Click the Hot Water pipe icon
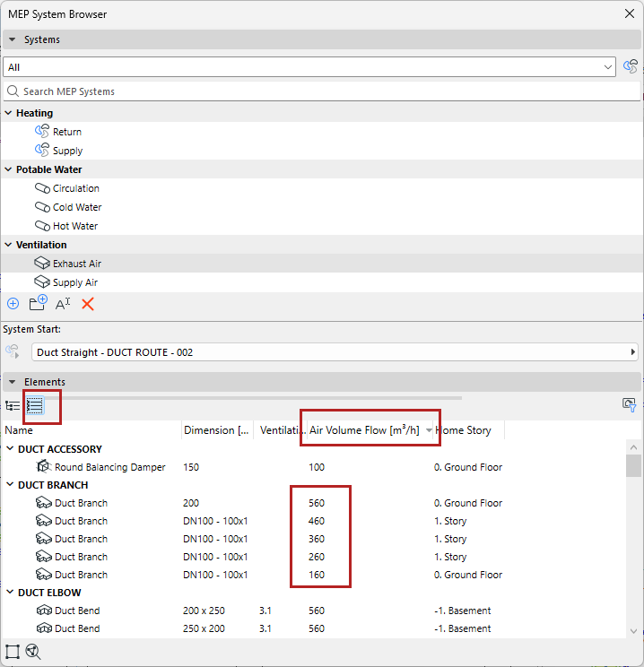This screenshot has height=667, width=644. 42,225
